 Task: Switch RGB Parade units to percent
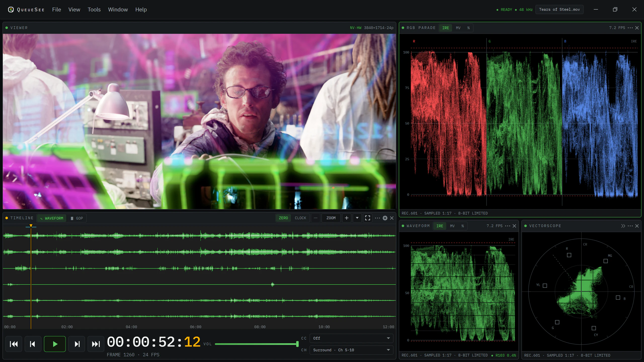[x=468, y=28]
